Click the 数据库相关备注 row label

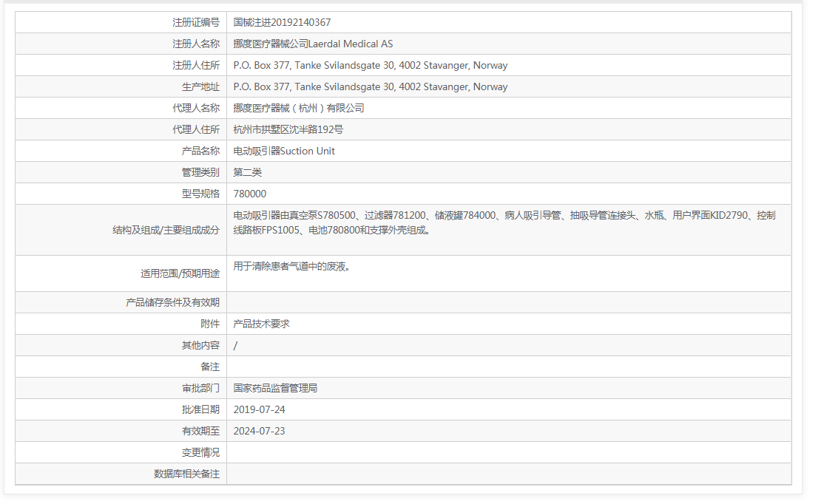(186, 474)
